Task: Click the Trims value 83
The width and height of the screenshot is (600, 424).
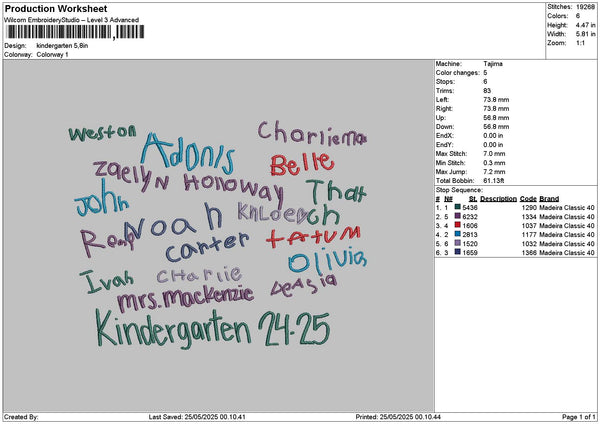Action: (x=487, y=91)
